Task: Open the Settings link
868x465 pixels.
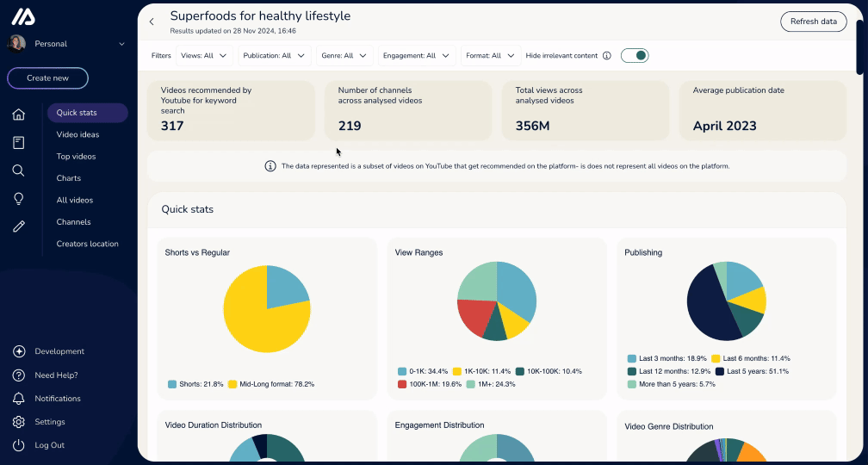Action: coord(50,422)
